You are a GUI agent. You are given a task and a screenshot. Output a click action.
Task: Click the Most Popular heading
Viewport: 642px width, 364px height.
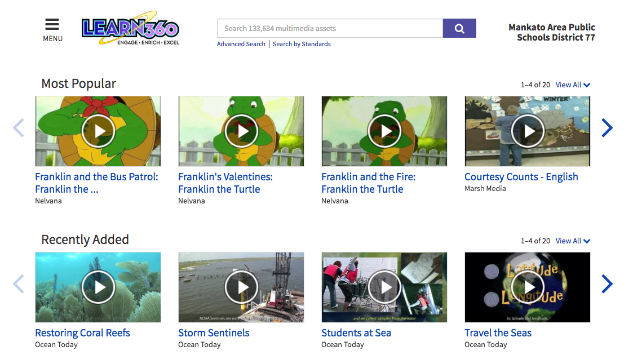tap(78, 83)
